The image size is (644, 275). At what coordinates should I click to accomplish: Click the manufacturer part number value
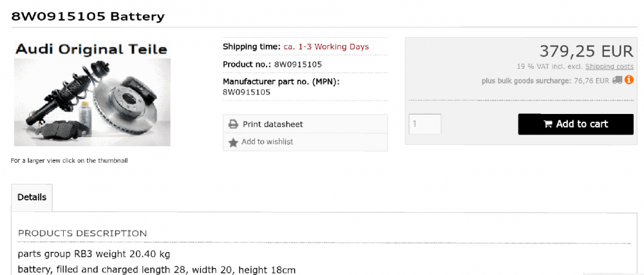(x=247, y=92)
